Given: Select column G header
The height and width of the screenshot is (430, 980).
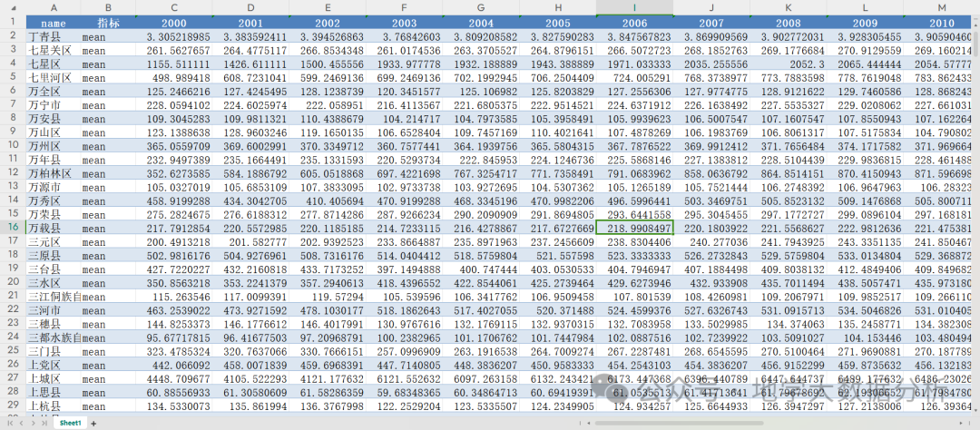Looking at the screenshot, I should (481, 7).
